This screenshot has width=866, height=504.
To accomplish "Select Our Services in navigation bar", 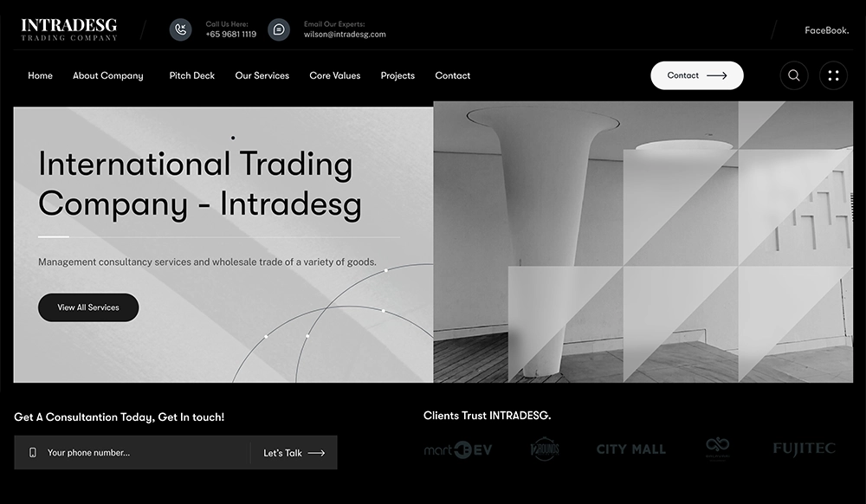I will coord(262,75).
